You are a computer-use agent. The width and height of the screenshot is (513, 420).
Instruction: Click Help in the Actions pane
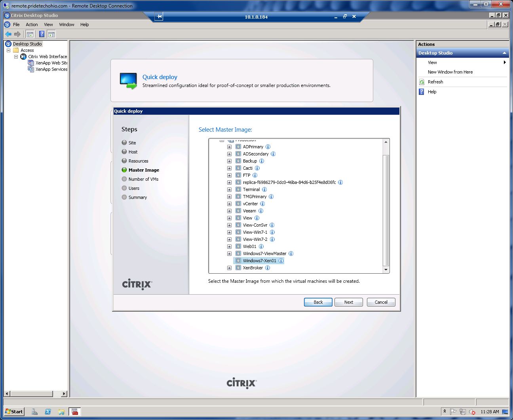pyautogui.click(x=432, y=92)
